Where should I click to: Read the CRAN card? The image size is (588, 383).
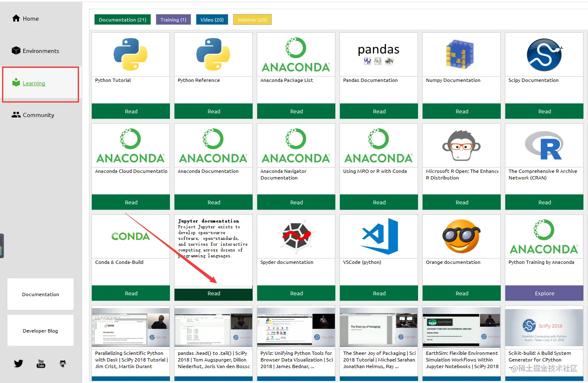click(x=544, y=202)
